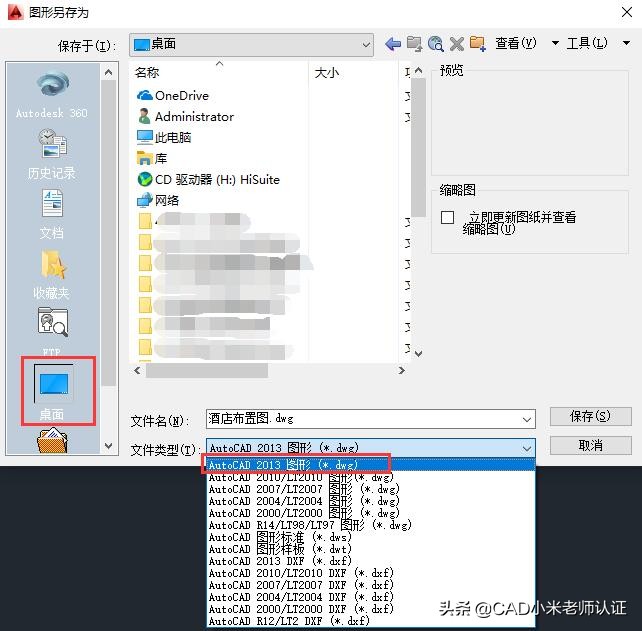Choose AutoCAD 2004/LT2004 DXF (*.dxf)
This screenshot has height=631, width=642.
click(371, 597)
